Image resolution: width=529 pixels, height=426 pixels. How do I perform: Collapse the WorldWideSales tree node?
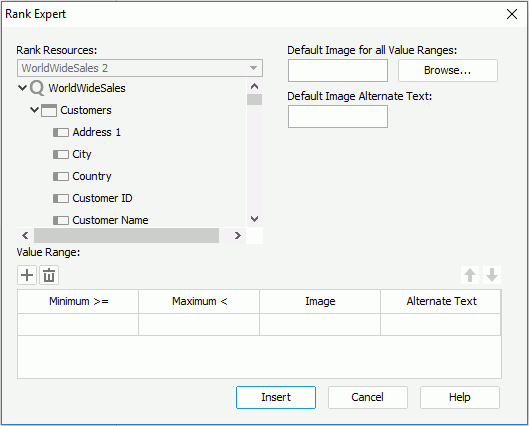pos(22,88)
